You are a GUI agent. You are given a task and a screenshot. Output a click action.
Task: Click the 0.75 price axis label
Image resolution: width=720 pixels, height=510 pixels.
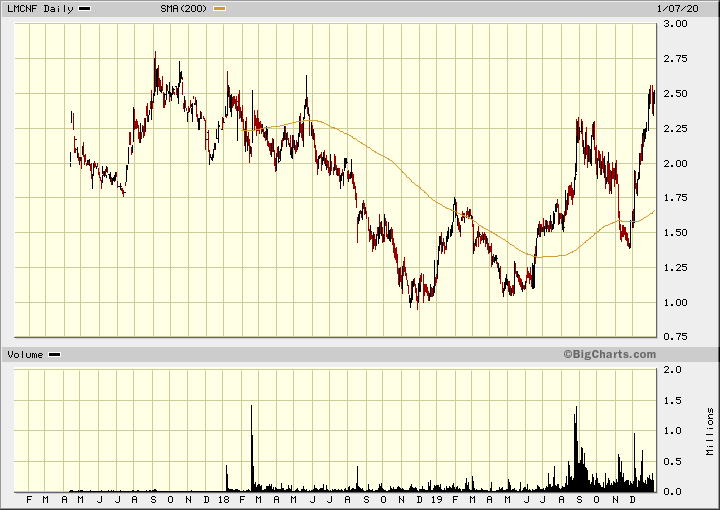click(675, 336)
